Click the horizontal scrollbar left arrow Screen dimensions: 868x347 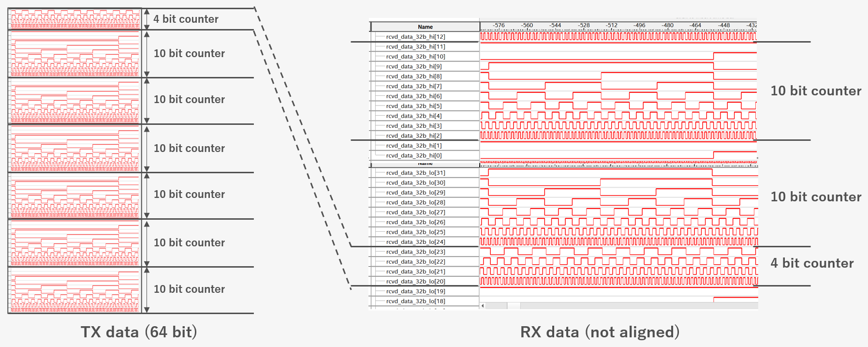coord(483,306)
